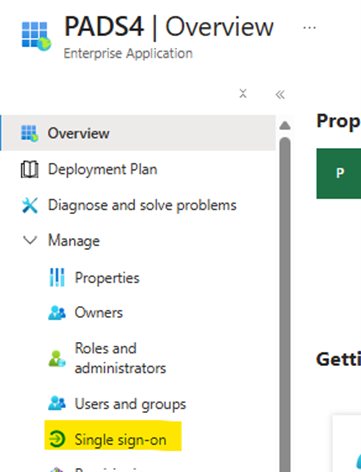
Task: Collapse the Manage section chevron
Action: click(x=30, y=240)
